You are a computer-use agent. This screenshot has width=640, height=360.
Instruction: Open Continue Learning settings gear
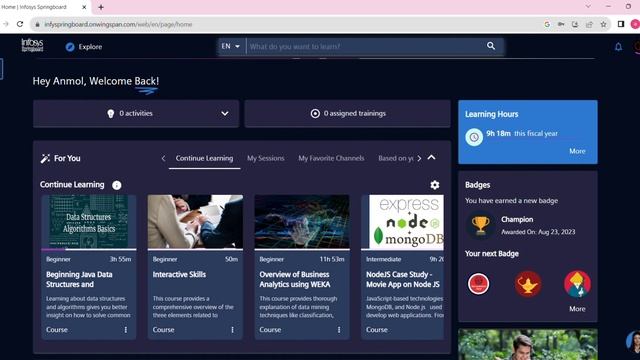click(x=435, y=185)
